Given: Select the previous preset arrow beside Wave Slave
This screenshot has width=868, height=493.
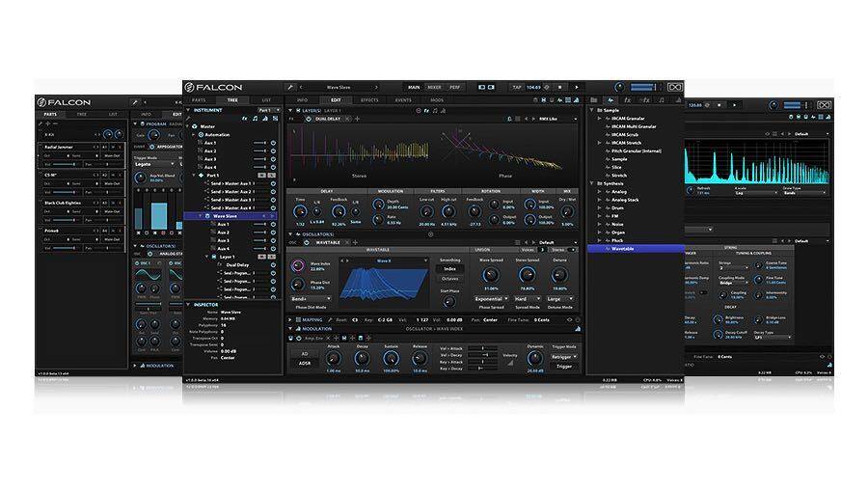Looking at the screenshot, I should coord(301,88).
